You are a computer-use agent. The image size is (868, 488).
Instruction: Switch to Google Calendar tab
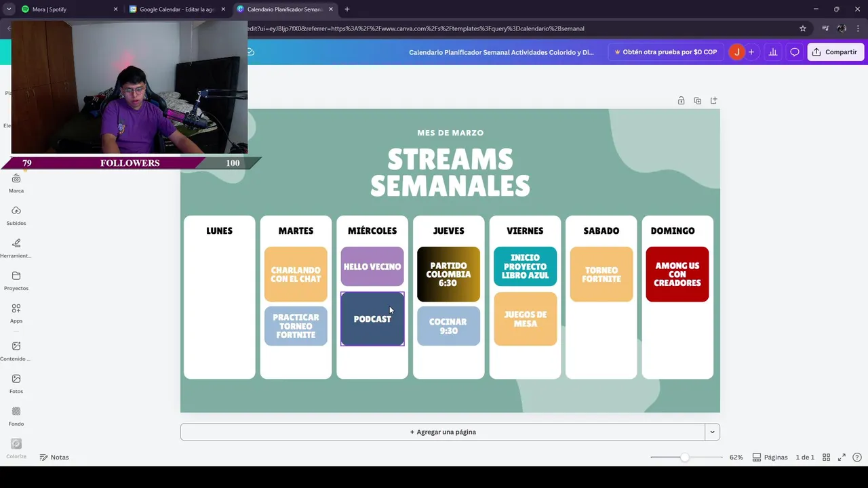pyautogui.click(x=176, y=9)
